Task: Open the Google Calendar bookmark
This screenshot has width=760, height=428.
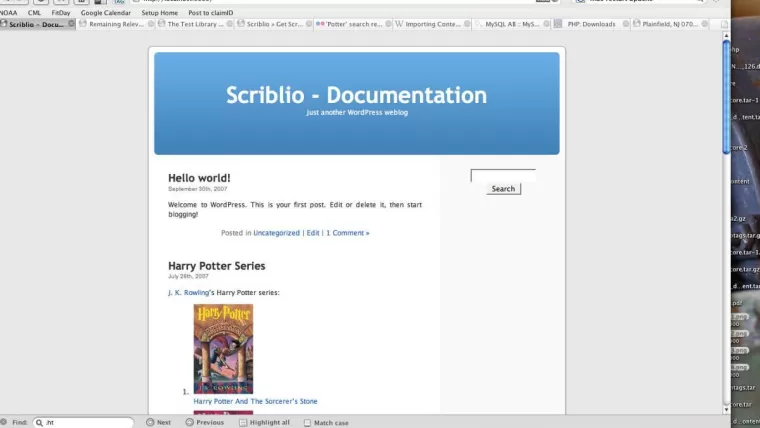Action: pyautogui.click(x=106, y=13)
